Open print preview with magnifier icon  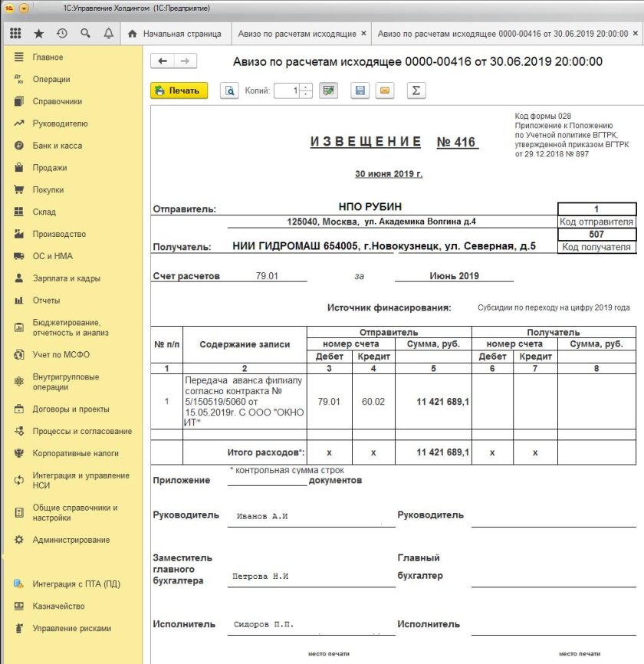click(x=229, y=90)
